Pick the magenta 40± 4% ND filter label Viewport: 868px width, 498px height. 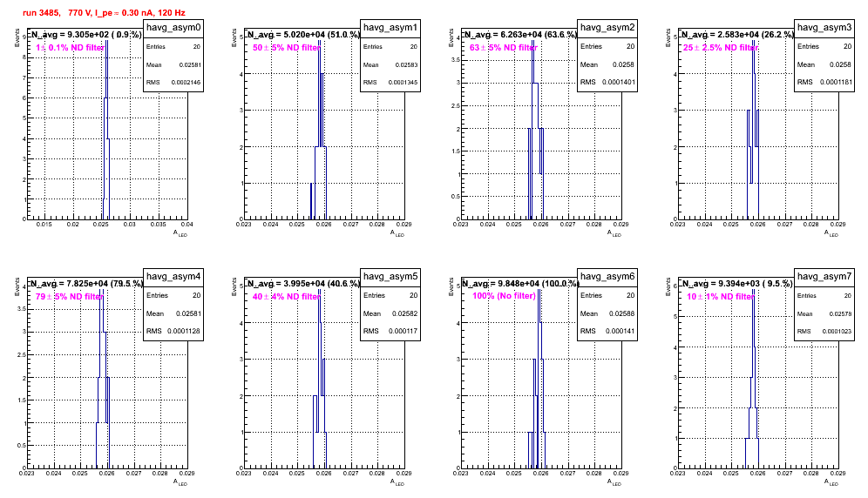tap(287, 297)
